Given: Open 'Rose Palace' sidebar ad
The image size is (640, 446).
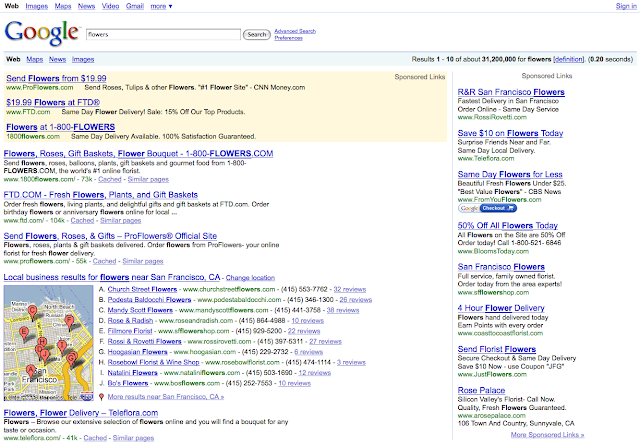Looking at the screenshot, I should pos(482,391).
